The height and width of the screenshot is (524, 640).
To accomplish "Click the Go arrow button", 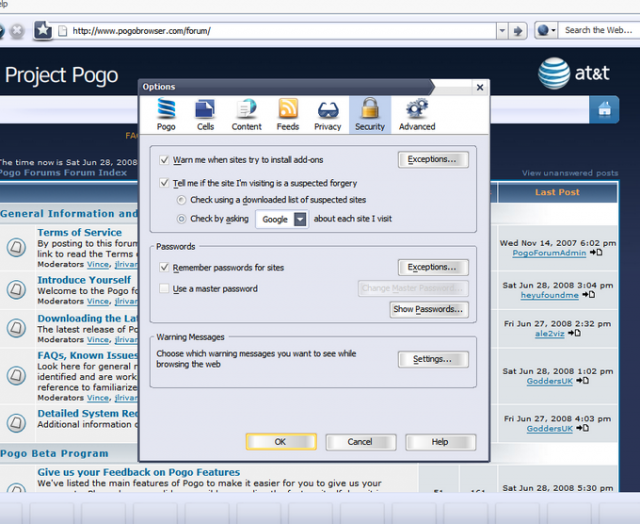I will point(518,31).
